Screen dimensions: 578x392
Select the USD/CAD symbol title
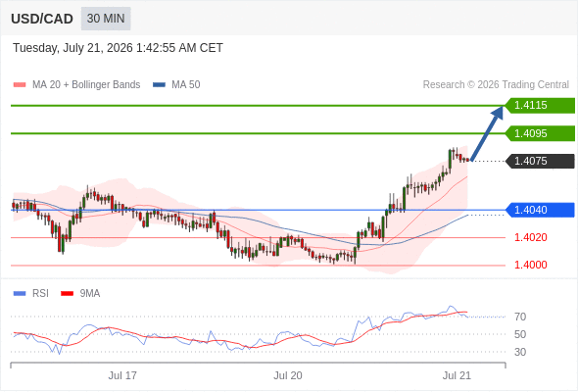[42, 19]
